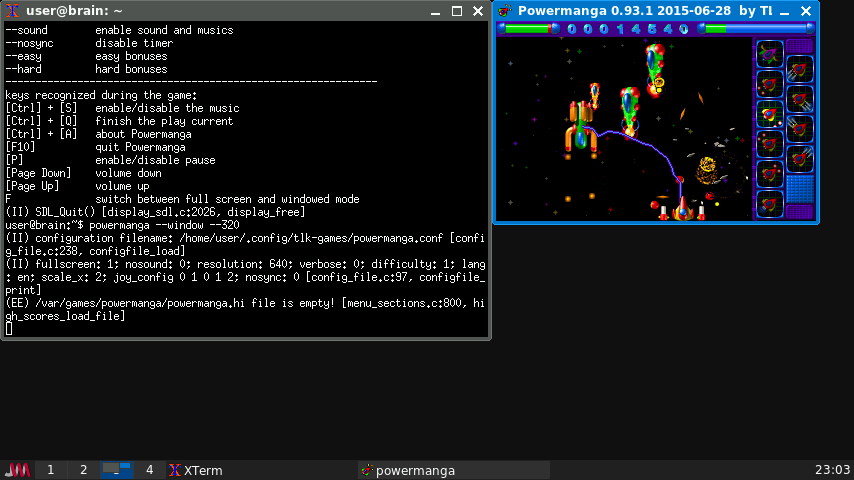Switch to workspace 4 in the pager
This screenshot has width=854, height=480.
tap(149, 470)
